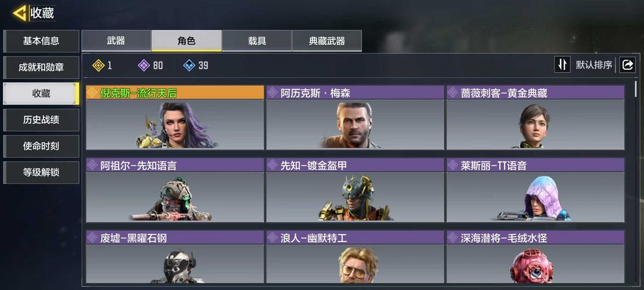Open the 默认排序 sorting dropdown
Viewport: 644px width, 290px height.
coord(593,65)
